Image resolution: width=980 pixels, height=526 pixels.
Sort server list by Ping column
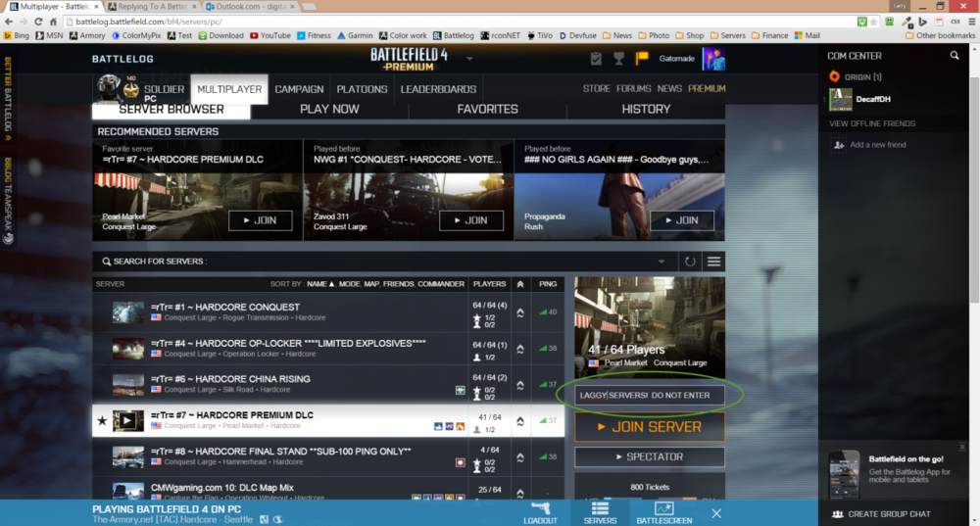548,284
